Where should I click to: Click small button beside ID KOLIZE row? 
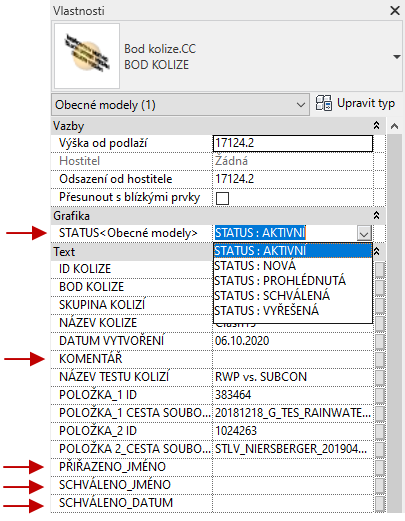point(380,269)
